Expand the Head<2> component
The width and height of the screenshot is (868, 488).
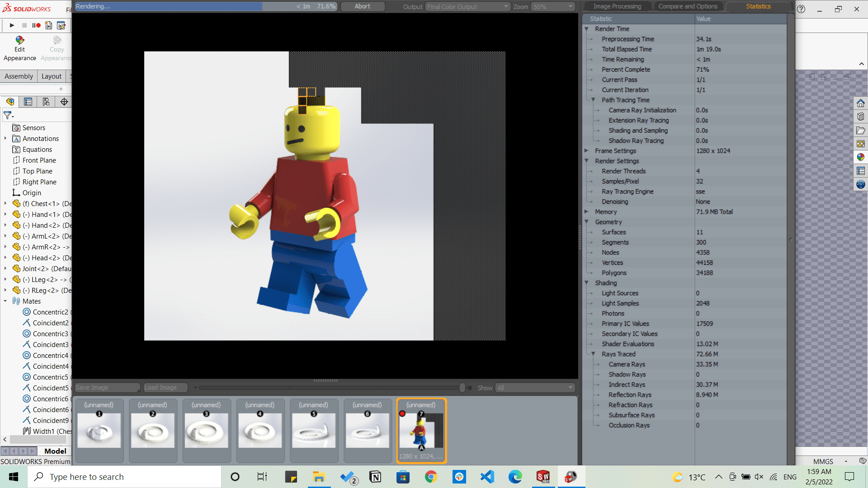pyautogui.click(x=5, y=258)
